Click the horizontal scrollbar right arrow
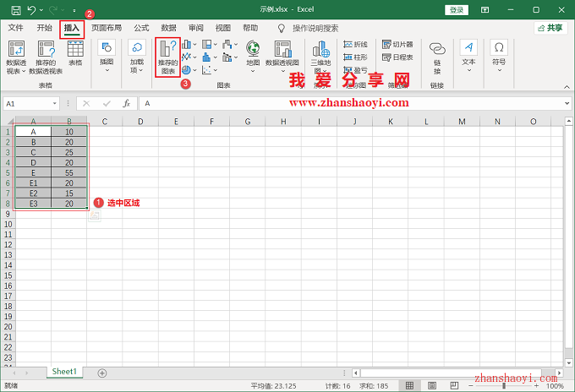Viewport: 575px width, 392px height. [x=559, y=373]
